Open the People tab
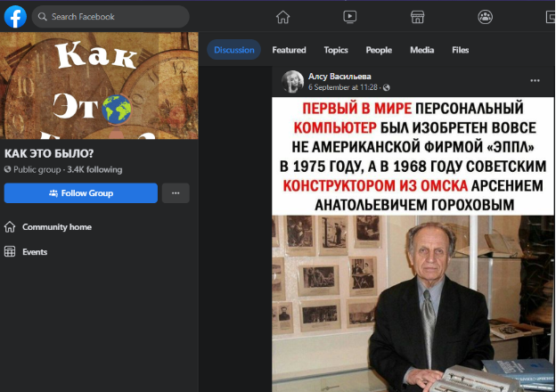The width and height of the screenshot is (556, 392). click(x=379, y=50)
